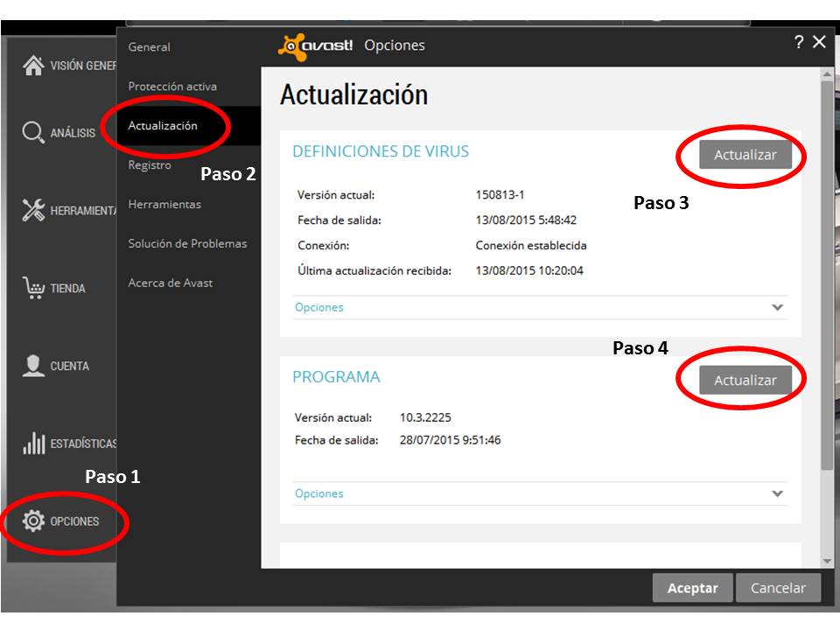840x630 pixels.
Task: Open the Estadísticas bar chart icon
Action: pyautogui.click(x=33, y=444)
